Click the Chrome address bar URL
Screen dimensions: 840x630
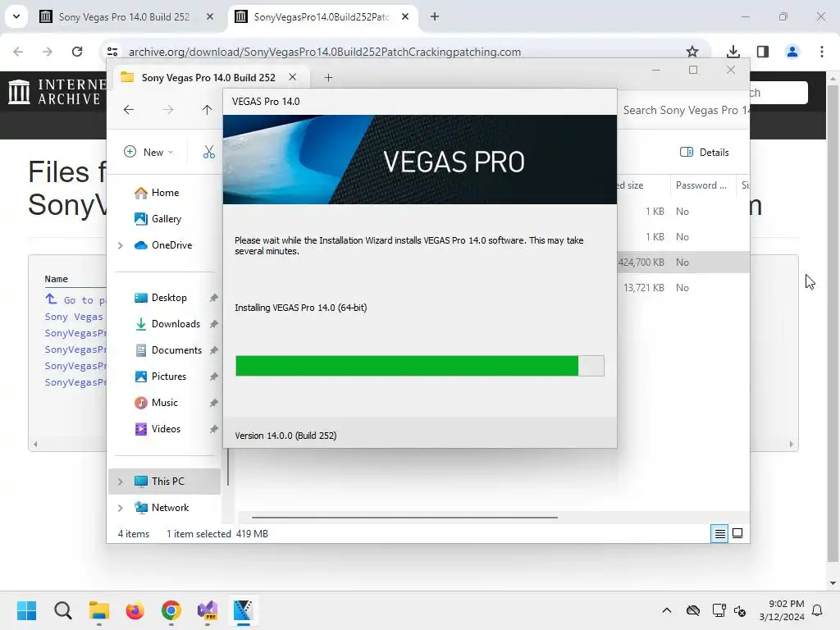pyautogui.click(x=325, y=52)
